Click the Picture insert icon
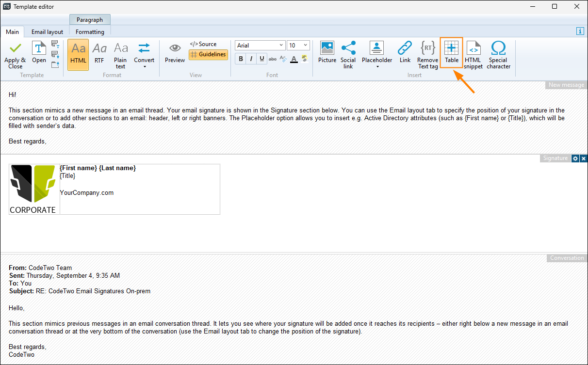The height and width of the screenshot is (365, 588). coord(327,52)
